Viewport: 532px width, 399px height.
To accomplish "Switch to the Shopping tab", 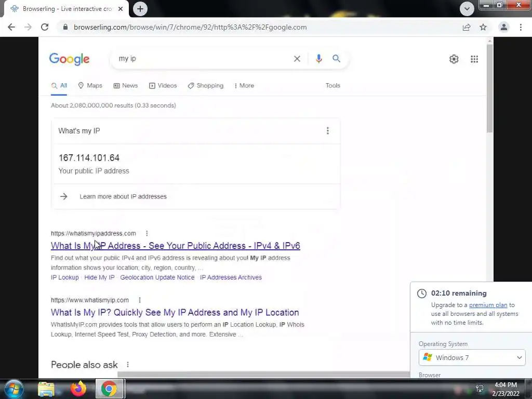I will [206, 86].
